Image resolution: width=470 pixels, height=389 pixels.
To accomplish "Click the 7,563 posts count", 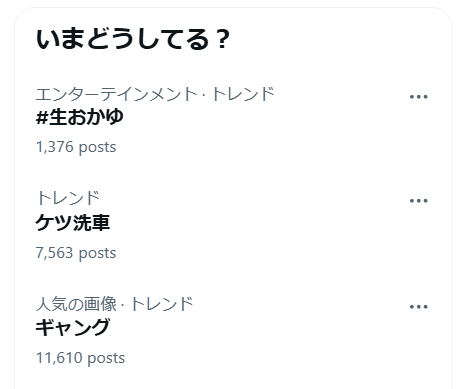I will click(76, 253).
